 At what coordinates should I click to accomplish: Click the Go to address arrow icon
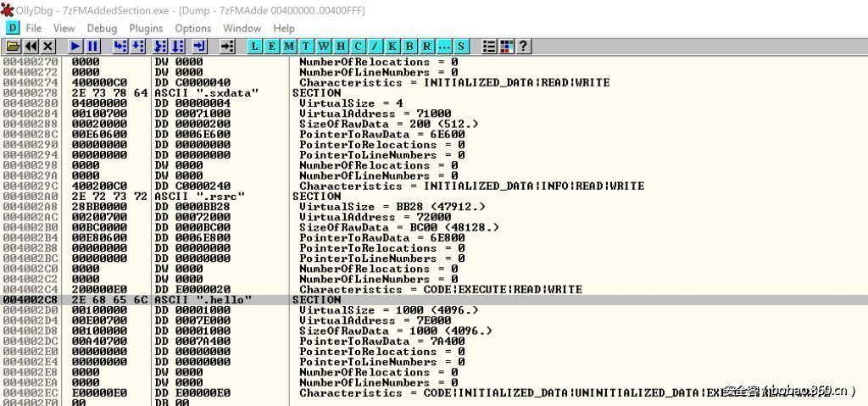[227, 46]
